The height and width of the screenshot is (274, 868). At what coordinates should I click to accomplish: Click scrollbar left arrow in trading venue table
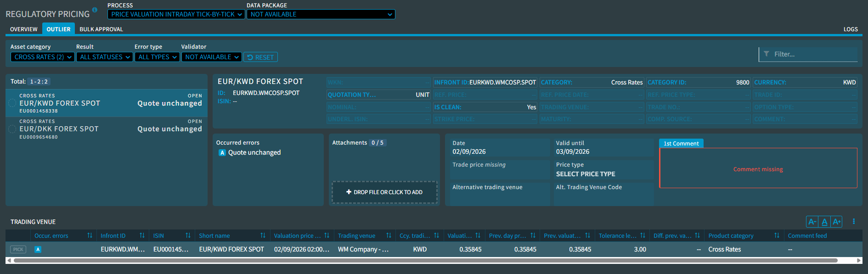(9, 260)
